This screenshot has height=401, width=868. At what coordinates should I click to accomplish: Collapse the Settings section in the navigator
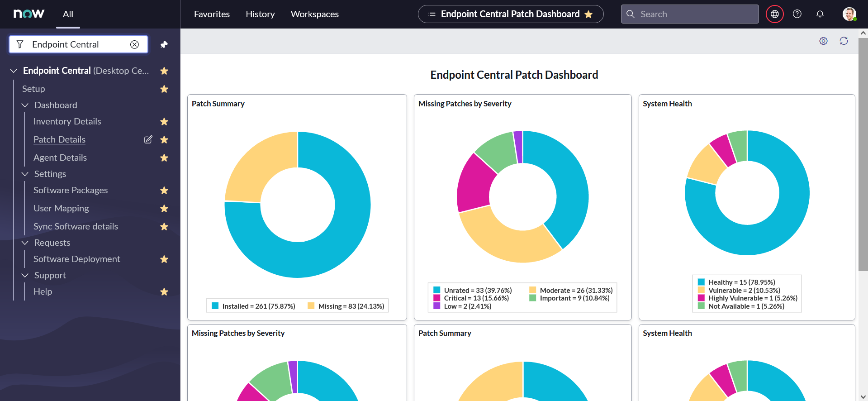click(x=25, y=174)
